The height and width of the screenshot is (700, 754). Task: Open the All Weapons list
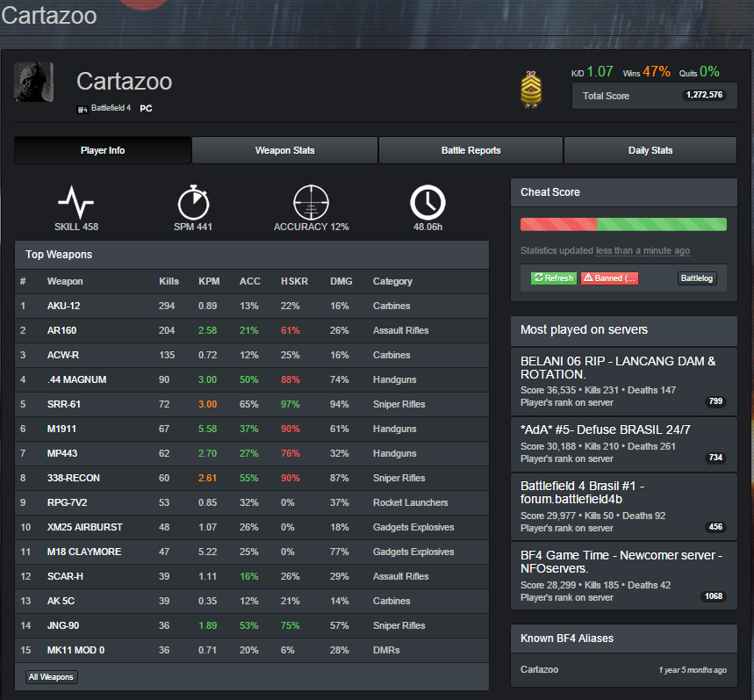tap(51, 677)
